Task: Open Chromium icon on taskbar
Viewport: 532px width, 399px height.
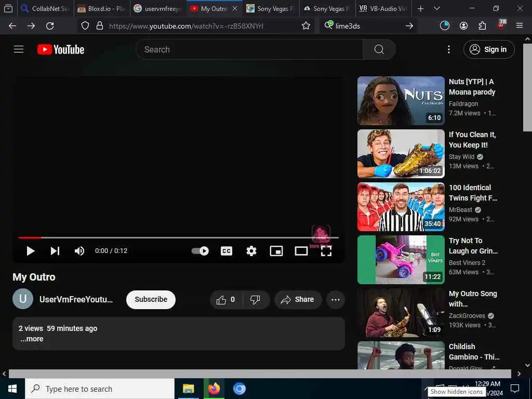Action: 239,389
